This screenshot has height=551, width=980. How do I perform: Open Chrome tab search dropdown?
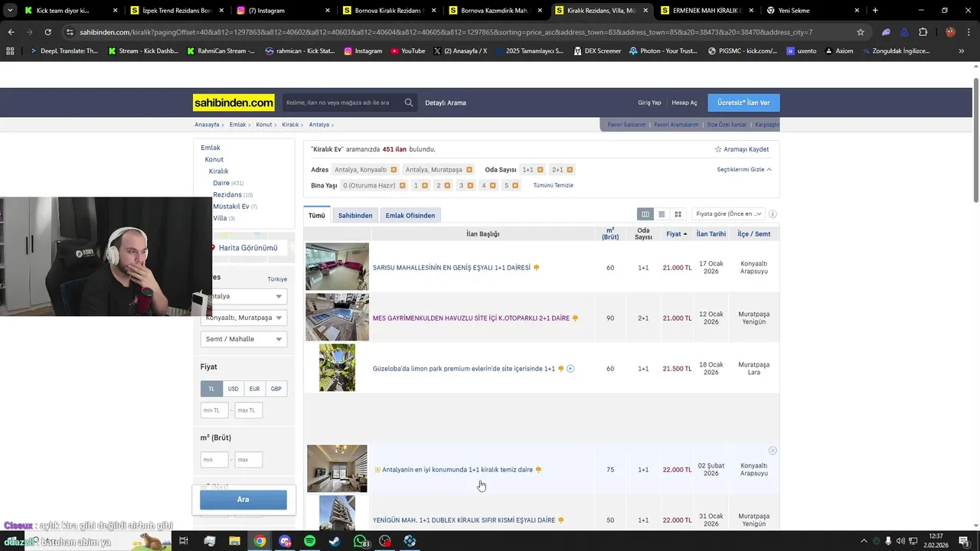[x=10, y=11]
